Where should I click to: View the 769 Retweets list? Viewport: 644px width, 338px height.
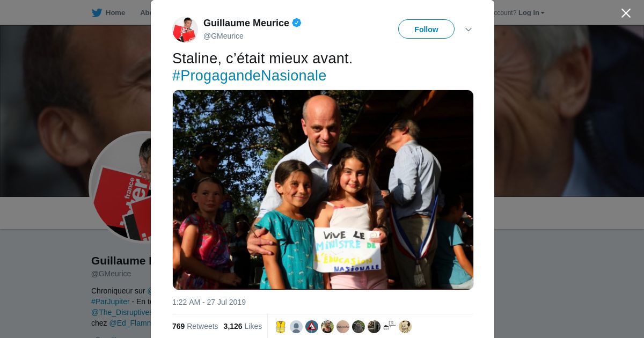(195, 326)
